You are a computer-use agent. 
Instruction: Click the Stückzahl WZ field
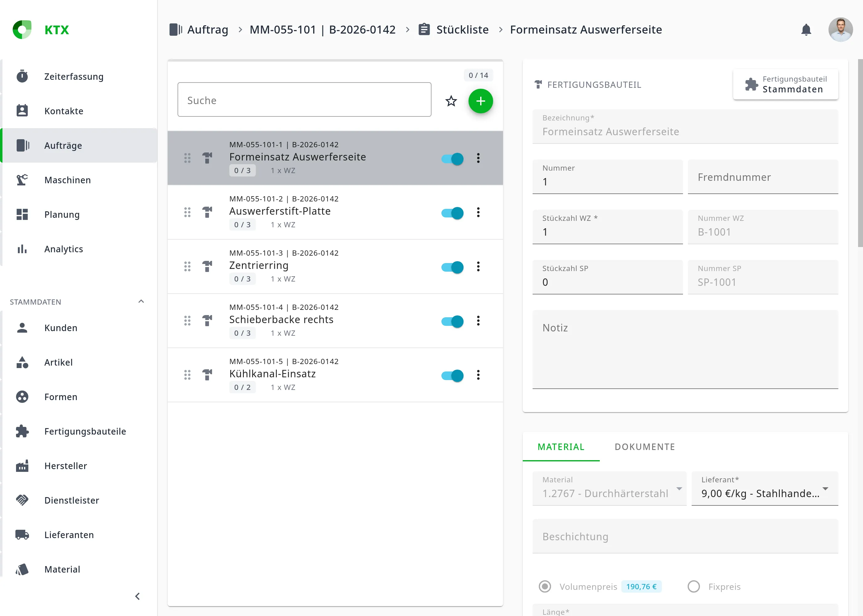click(x=607, y=227)
